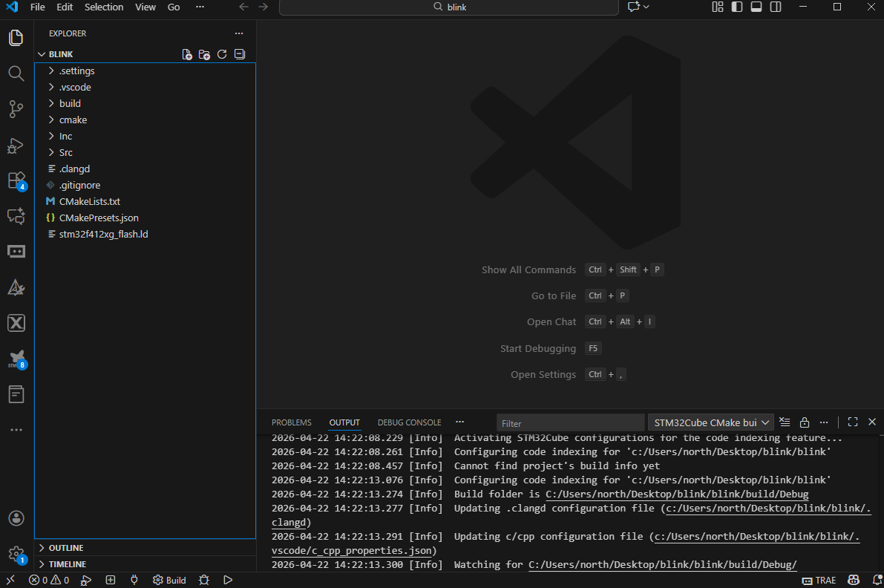Switch to the PROBLEMS tab

(x=291, y=422)
